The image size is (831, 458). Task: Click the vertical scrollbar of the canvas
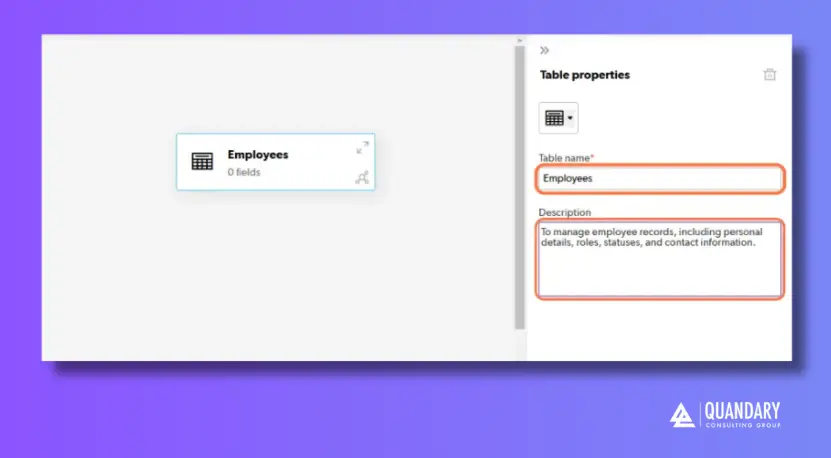519,187
